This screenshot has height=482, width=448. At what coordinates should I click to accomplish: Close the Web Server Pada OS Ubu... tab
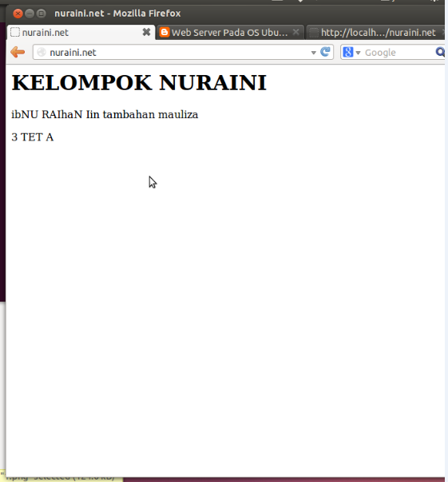295,32
